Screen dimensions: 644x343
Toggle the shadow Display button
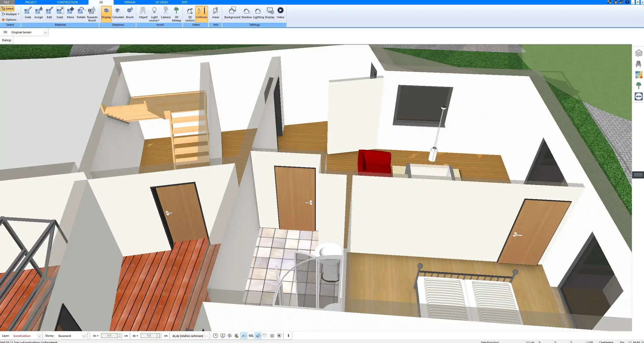(106, 14)
